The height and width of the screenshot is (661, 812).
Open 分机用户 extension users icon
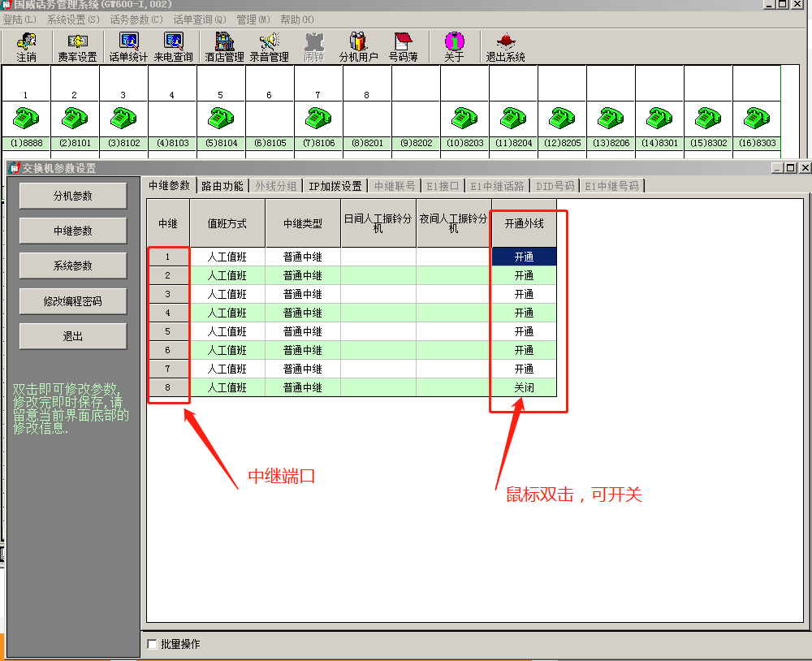pyautogui.click(x=358, y=47)
